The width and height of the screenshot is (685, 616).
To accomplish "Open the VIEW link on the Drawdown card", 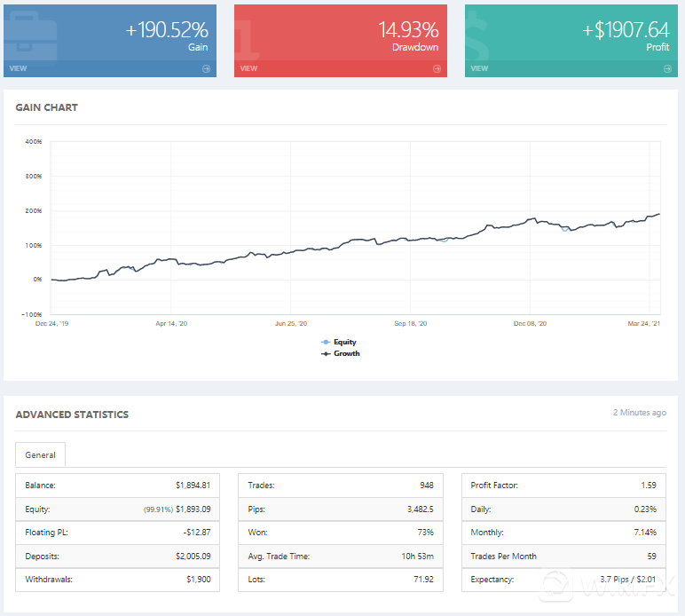I will click(248, 68).
